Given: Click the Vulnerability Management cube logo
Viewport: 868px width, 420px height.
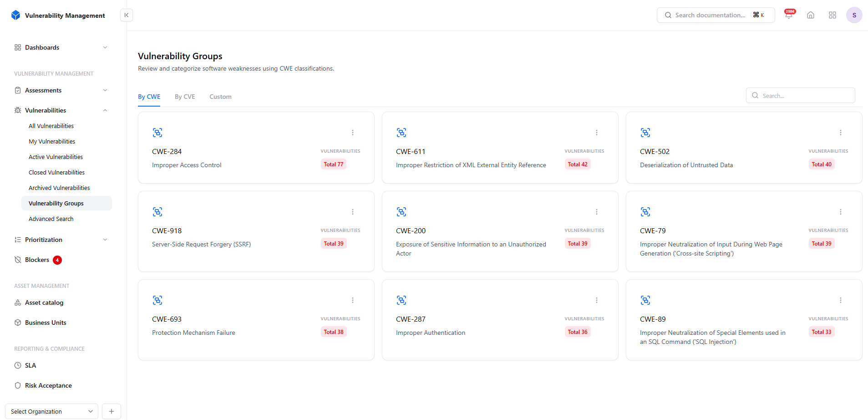Looking at the screenshot, I should point(16,15).
